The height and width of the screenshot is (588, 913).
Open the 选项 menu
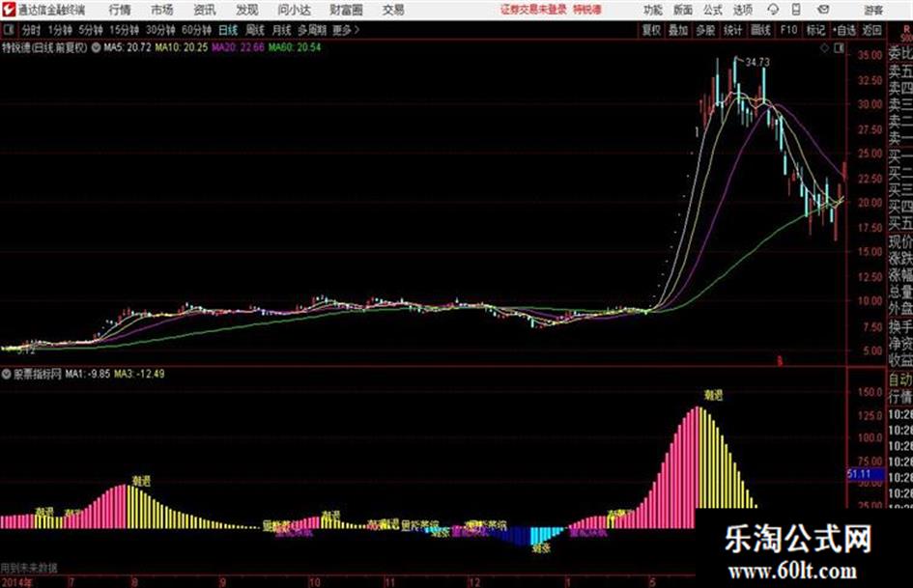[742, 10]
